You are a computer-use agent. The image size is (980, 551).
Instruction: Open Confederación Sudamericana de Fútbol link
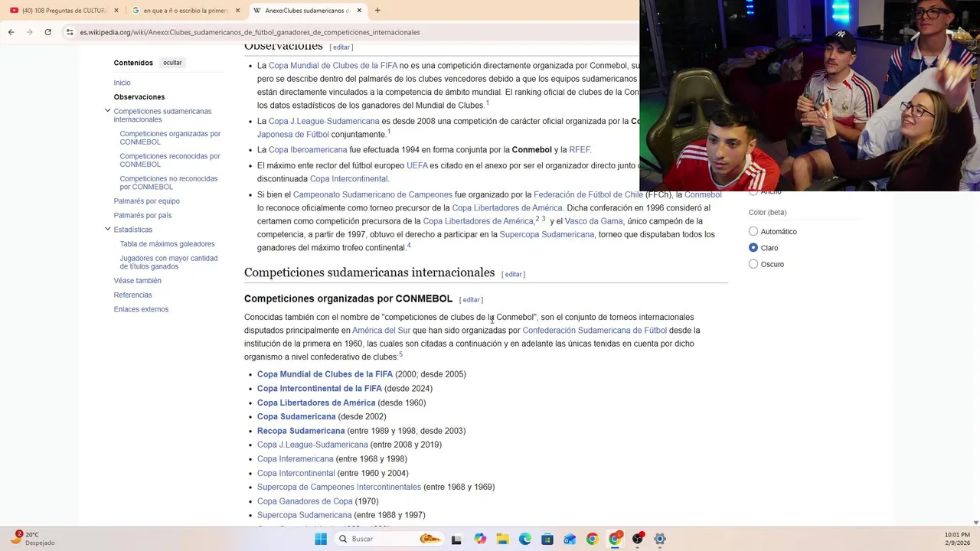tap(595, 331)
